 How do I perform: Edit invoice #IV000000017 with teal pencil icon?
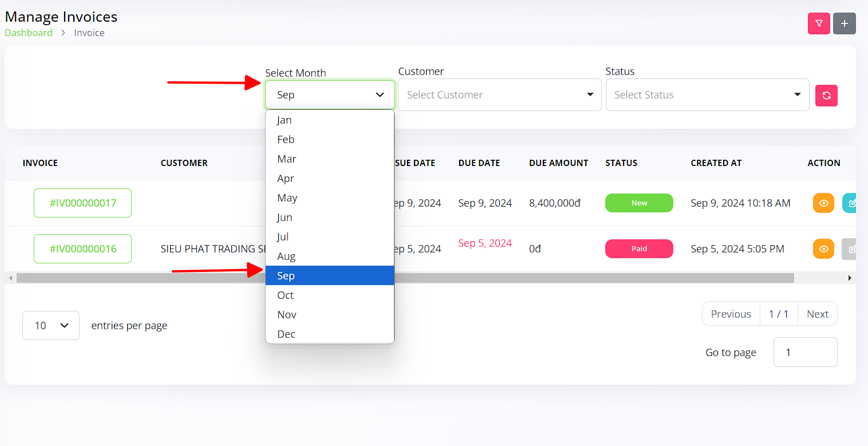click(850, 203)
